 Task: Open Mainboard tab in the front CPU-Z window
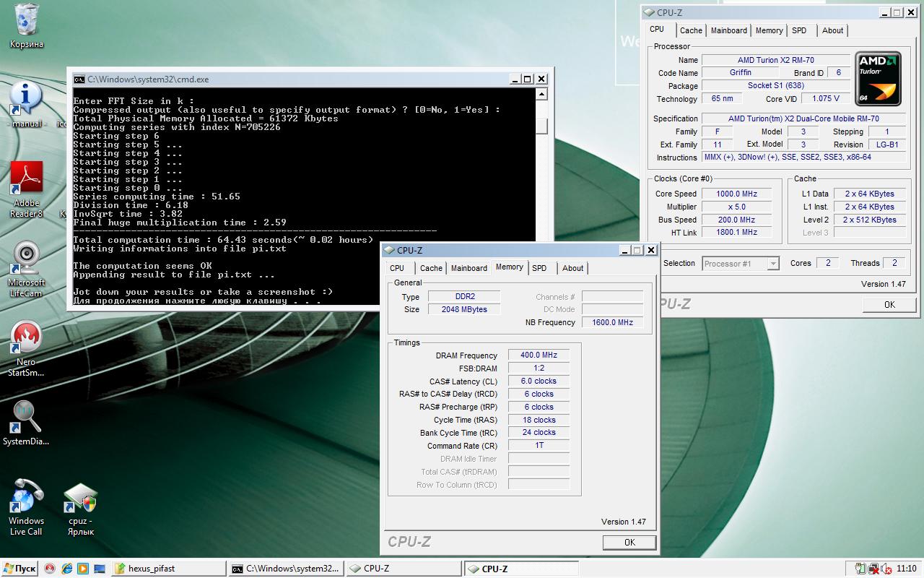pyautogui.click(x=469, y=268)
